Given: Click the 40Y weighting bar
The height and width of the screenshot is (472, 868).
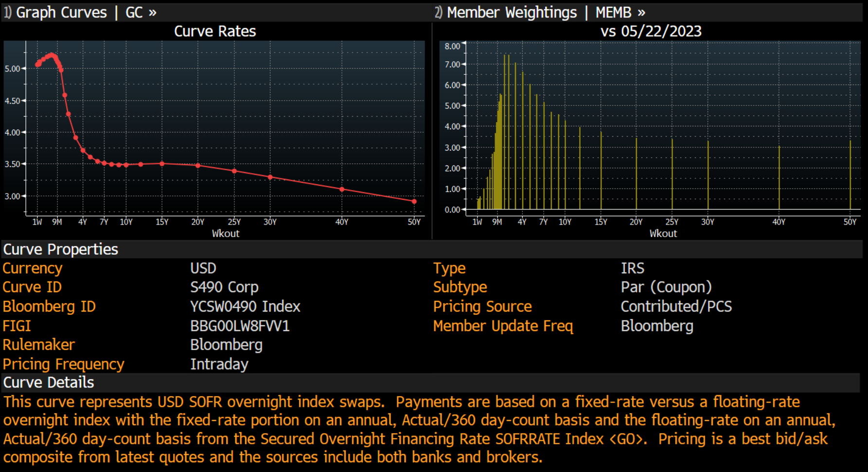Looking at the screenshot, I should [779, 177].
